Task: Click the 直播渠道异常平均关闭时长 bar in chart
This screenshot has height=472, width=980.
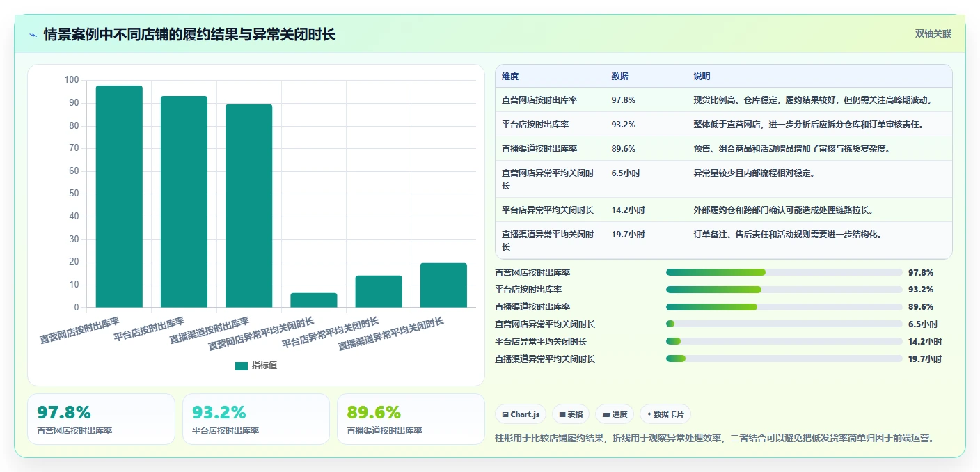Action: (x=443, y=285)
